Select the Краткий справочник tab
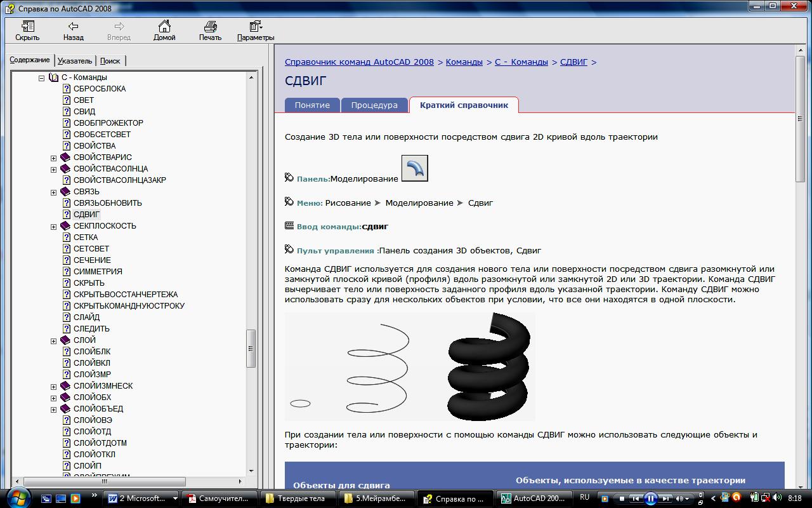The image size is (812, 508). 464,105
